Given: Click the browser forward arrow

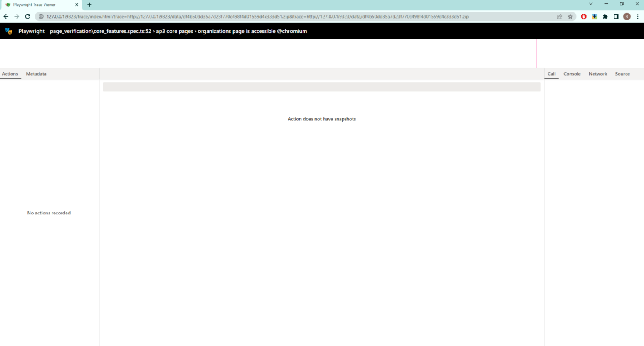Looking at the screenshot, I should [x=17, y=17].
